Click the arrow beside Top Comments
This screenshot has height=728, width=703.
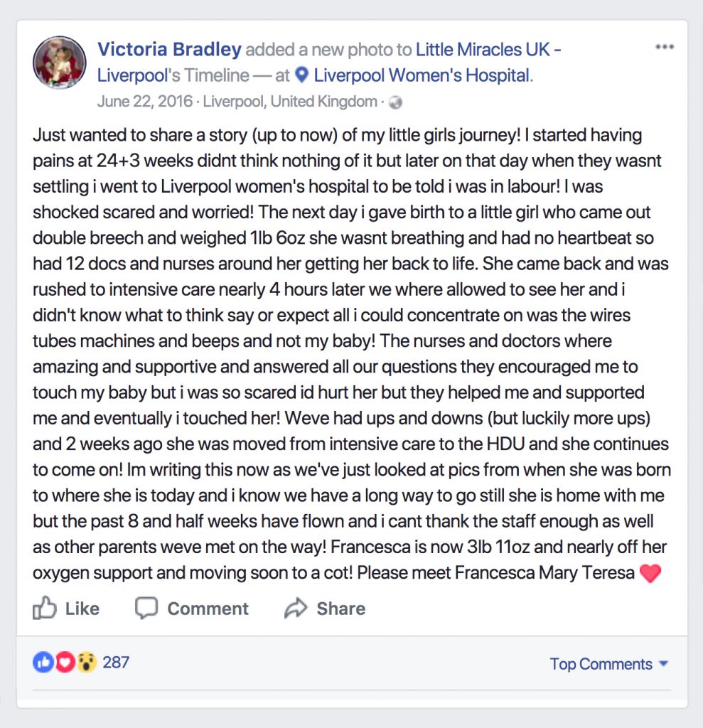[x=664, y=664]
